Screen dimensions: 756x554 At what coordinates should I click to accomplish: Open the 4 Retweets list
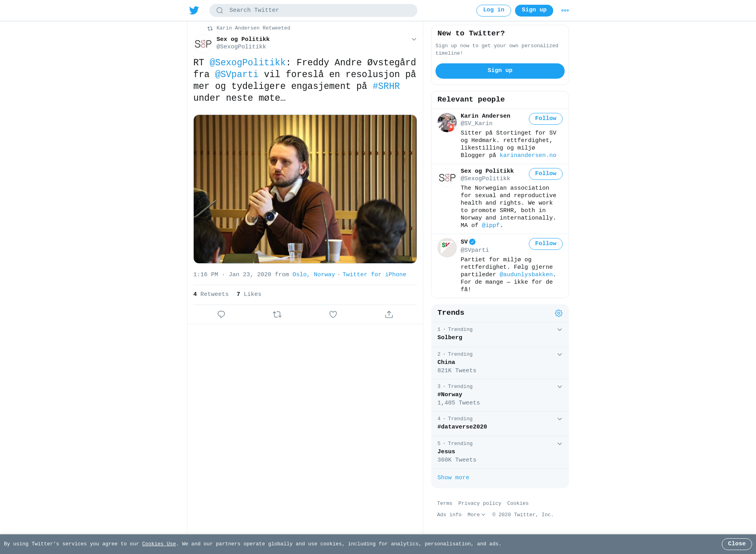(211, 294)
